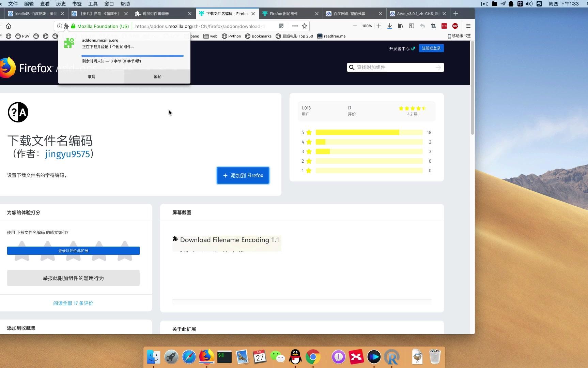588x368 pixels.
Task: Open the readfree.me bookmark
Action: (x=331, y=36)
